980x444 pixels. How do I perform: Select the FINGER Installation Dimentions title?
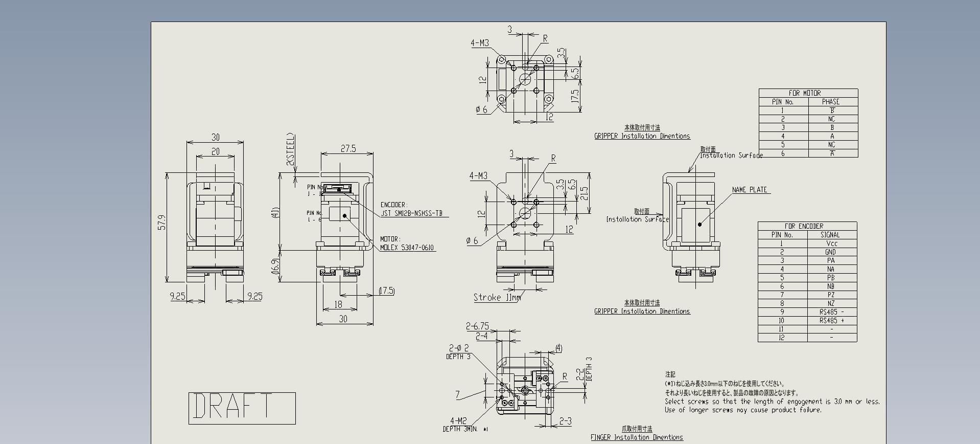[637, 437]
